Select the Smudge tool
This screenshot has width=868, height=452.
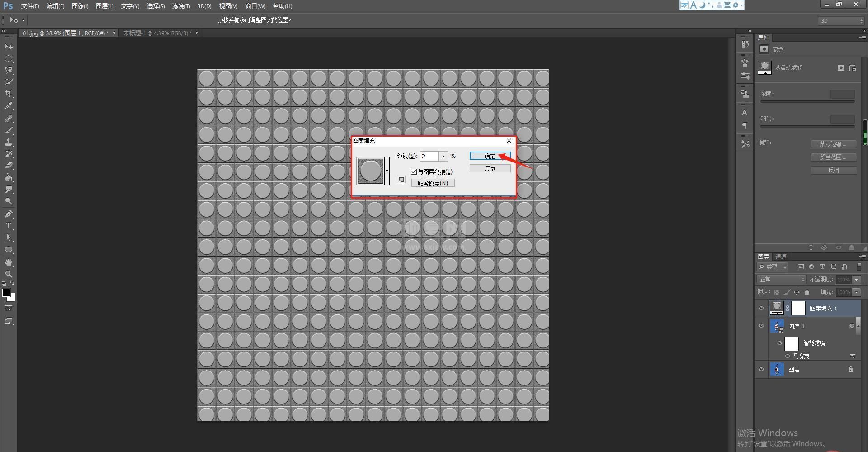click(x=9, y=189)
